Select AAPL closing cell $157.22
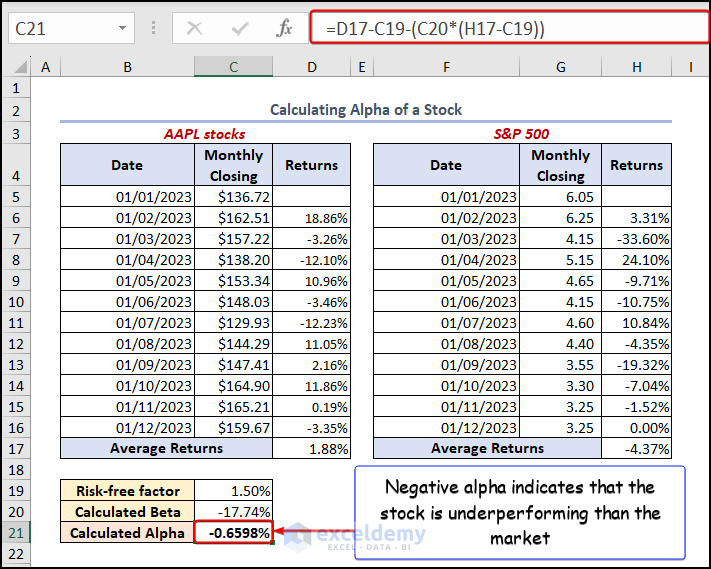Screen dimensions: 711x569 click(x=234, y=238)
